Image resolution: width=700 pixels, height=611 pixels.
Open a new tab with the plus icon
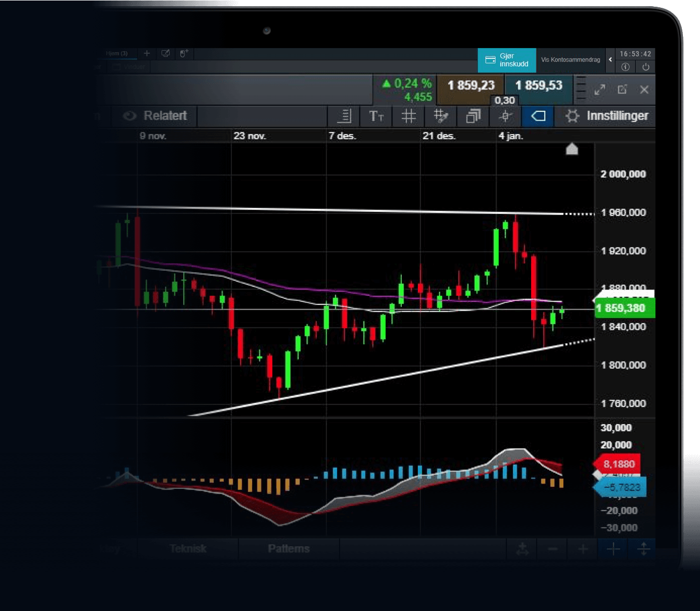pos(147,53)
